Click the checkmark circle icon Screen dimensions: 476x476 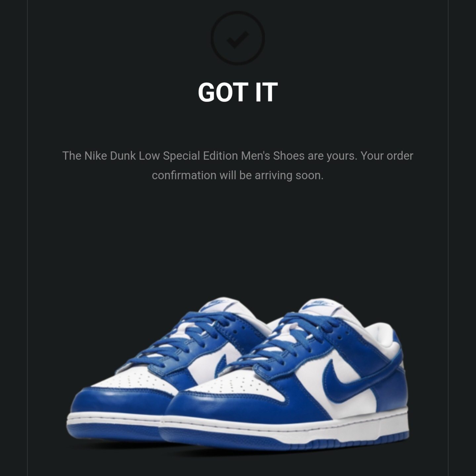coord(238,38)
